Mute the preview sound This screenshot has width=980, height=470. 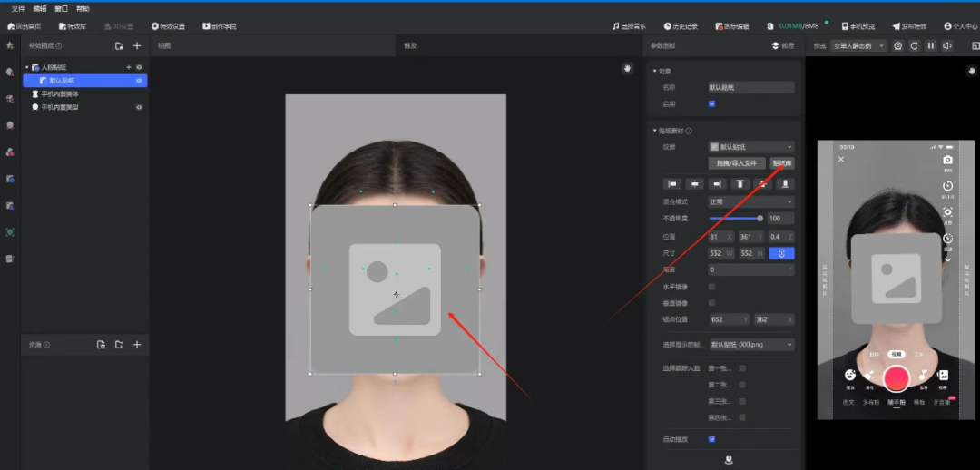coord(946,45)
